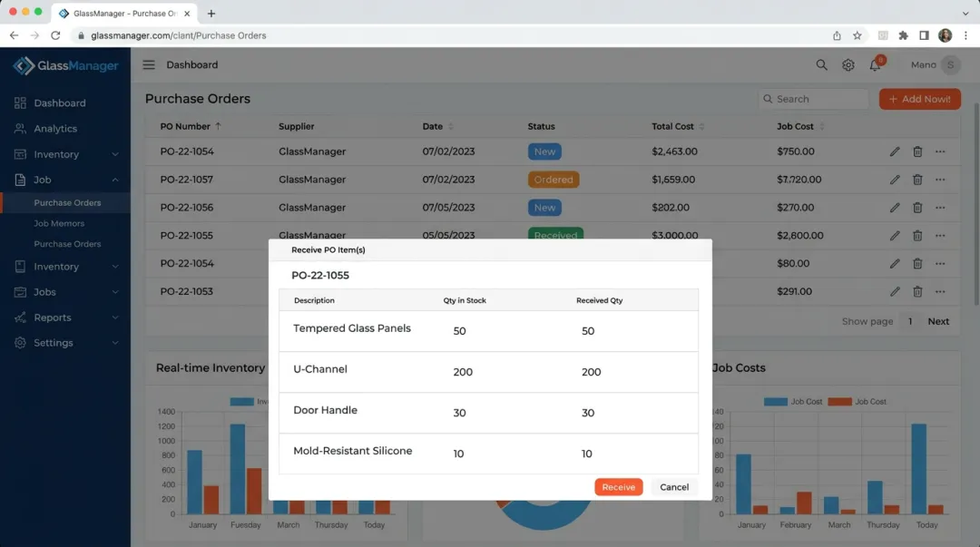Bookmark page with star icon
The height and width of the screenshot is (547, 980).
click(x=857, y=35)
